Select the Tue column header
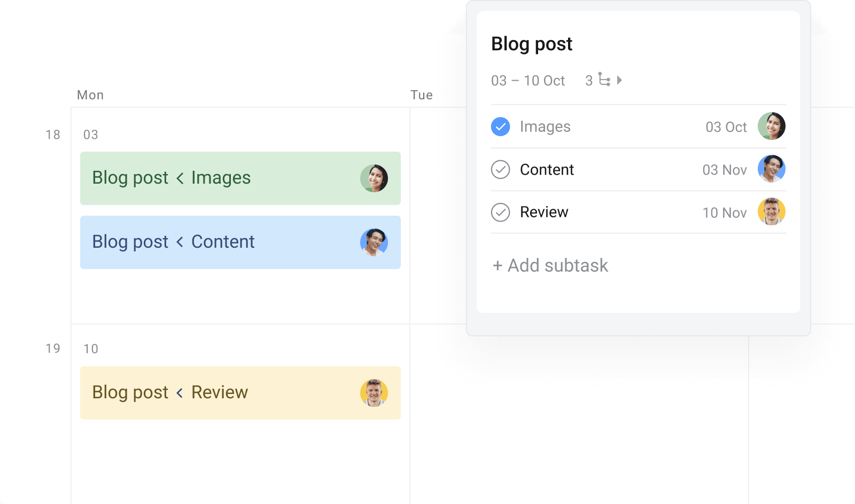The height and width of the screenshot is (504, 855). [422, 94]
